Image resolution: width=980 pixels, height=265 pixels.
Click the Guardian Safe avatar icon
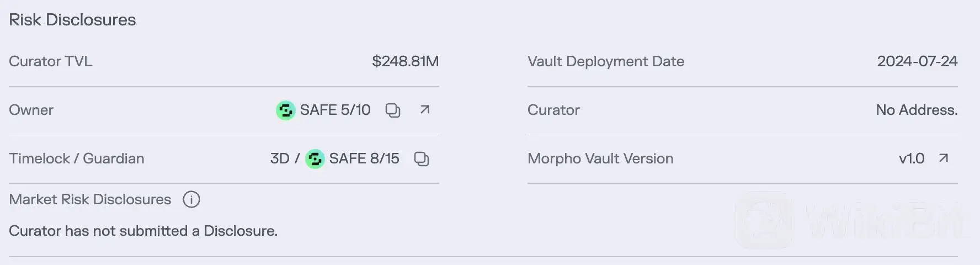pyautogui.click(x=315, y=159)
